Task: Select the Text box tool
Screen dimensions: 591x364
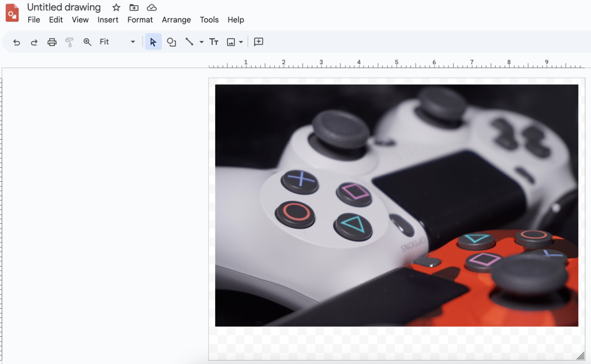Action: (x=214, y=42)
